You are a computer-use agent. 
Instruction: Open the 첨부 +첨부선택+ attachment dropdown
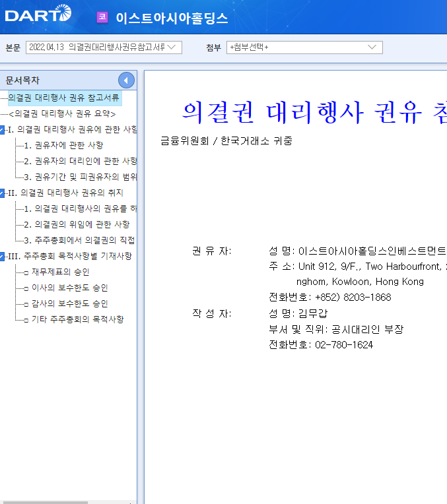(x=304, y=47)
